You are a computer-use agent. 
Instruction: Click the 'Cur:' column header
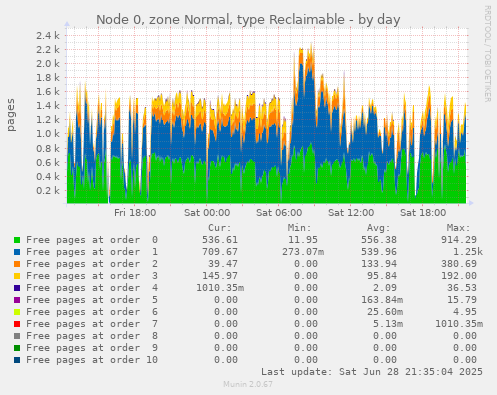[x=220, y=228]
